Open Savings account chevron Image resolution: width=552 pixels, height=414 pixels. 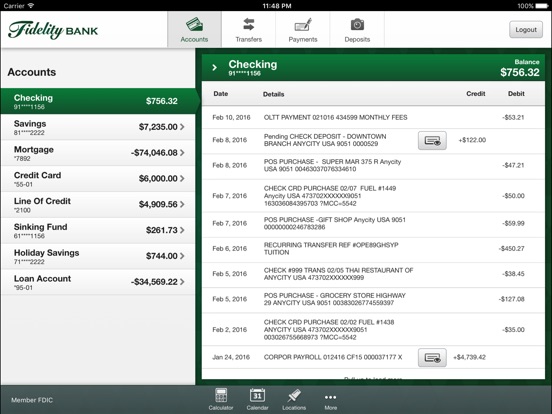tap(182, 127)
